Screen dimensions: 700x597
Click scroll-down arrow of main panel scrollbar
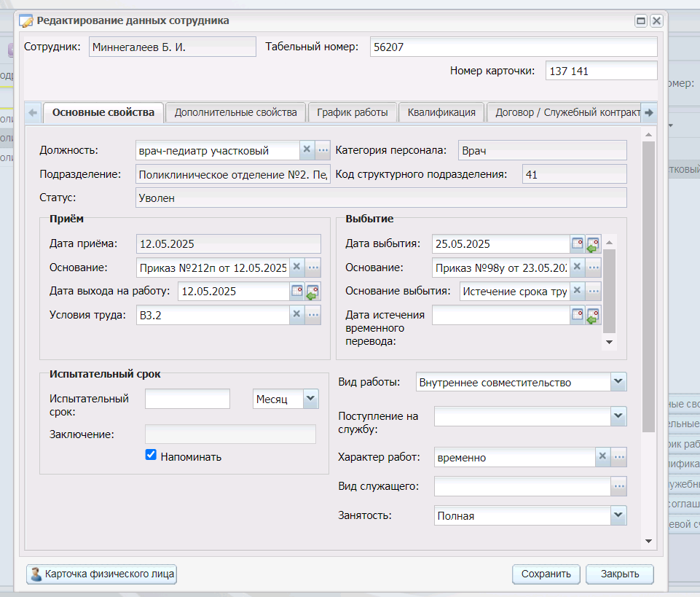[649, 541]
